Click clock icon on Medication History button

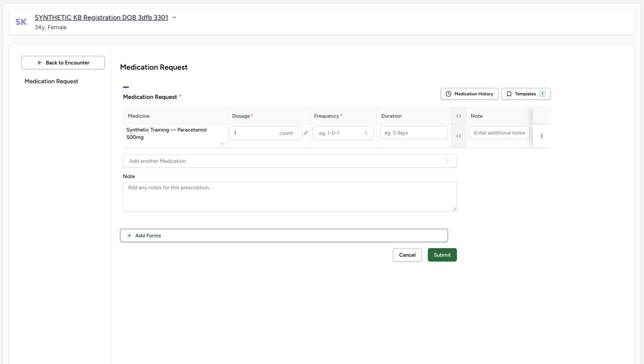(449, 94)
